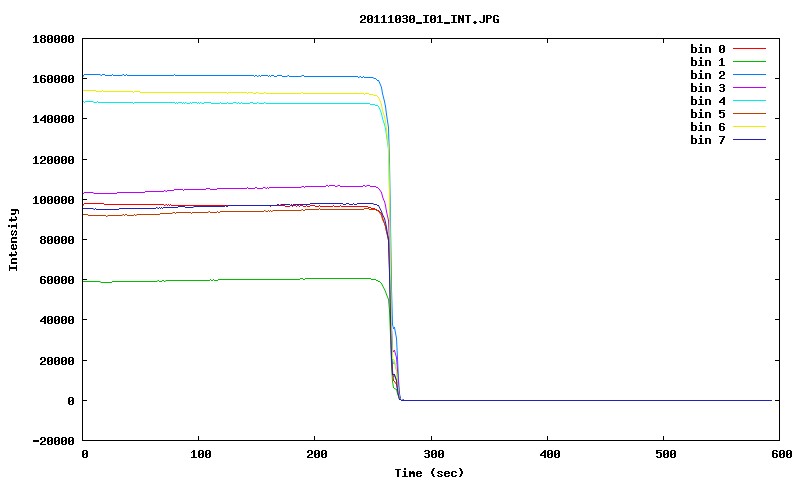Click the 100000 y-axis tick label
Screen dimensions: 800x480
tap(53, 200)
